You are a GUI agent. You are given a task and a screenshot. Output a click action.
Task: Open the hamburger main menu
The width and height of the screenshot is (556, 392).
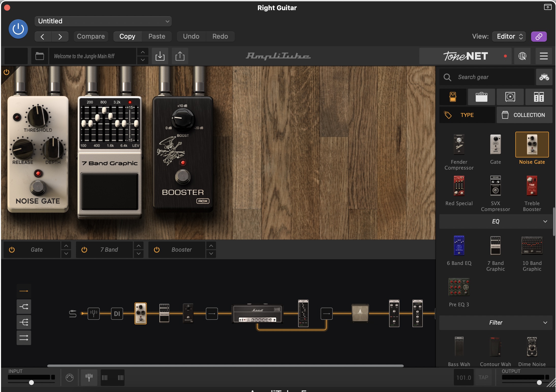pos(544,56)
